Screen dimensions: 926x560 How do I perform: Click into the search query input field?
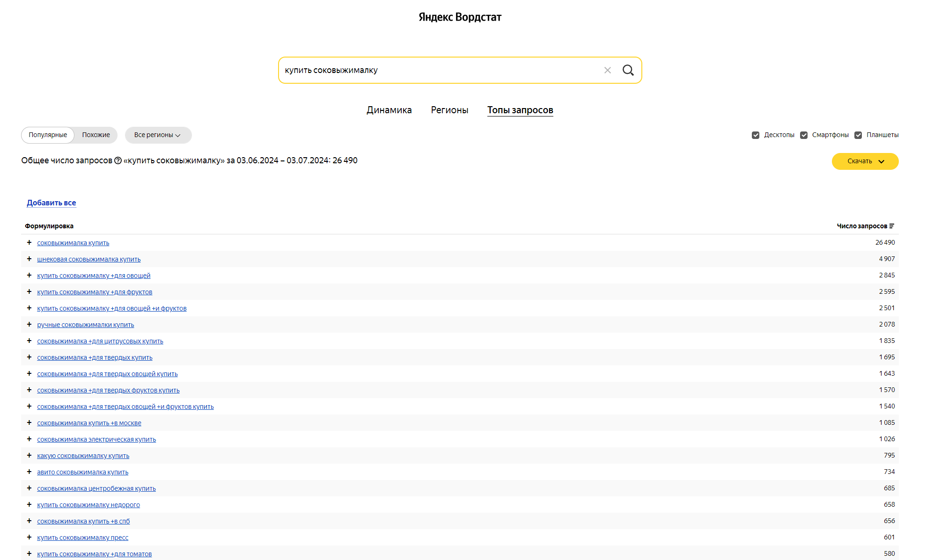point(440,70)
